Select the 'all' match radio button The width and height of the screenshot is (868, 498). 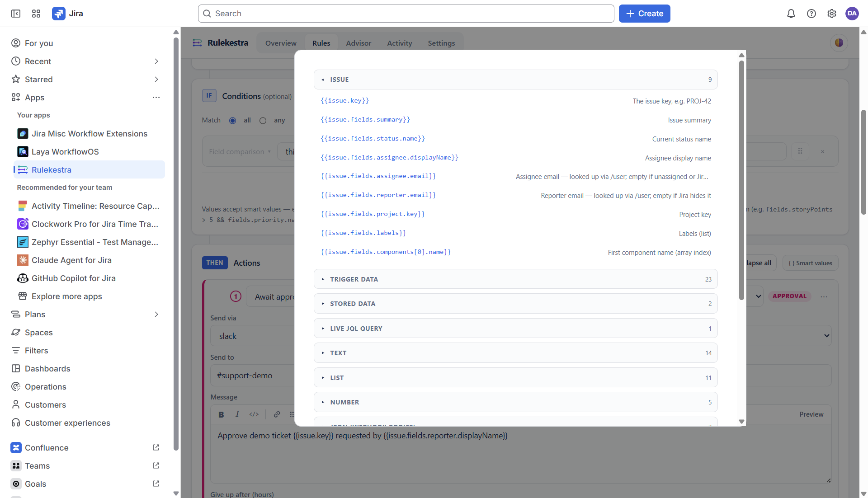click(x=232, y=121)
